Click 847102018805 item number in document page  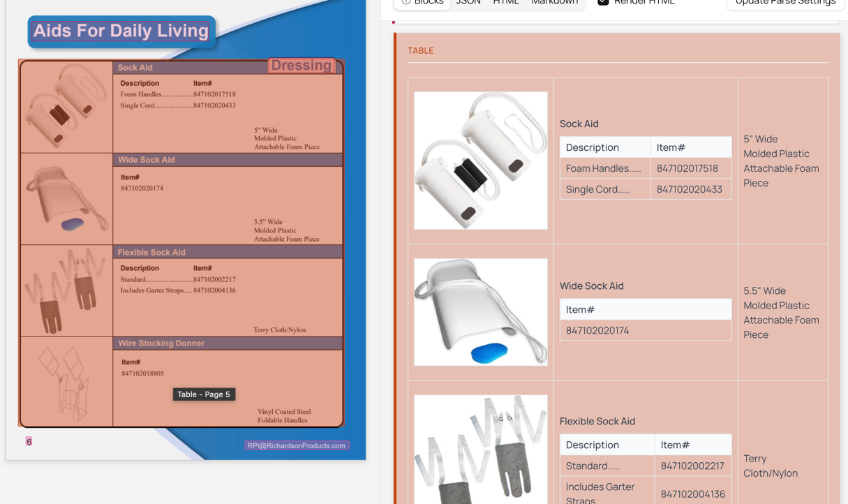[143, 373]
